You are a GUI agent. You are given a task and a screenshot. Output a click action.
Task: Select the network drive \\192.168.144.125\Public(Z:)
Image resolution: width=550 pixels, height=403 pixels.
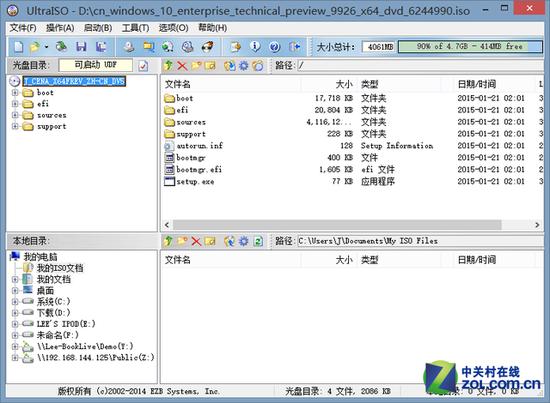95,358
